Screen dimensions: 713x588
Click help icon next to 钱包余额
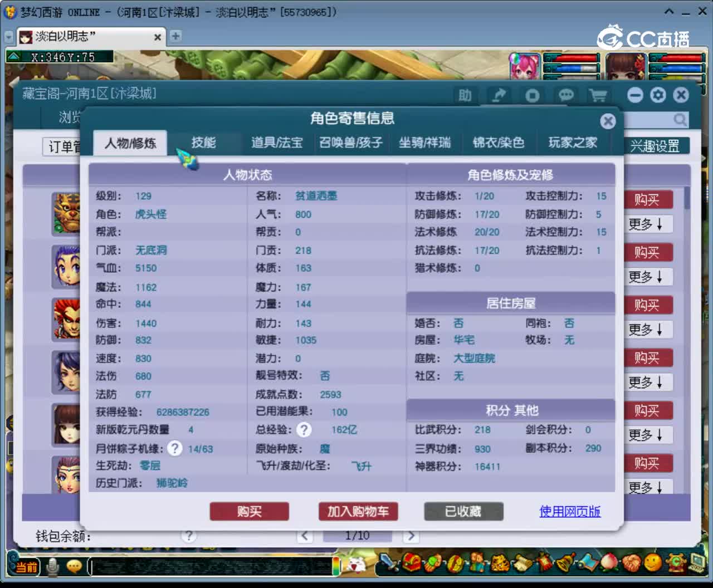click(x=189, y=536)
